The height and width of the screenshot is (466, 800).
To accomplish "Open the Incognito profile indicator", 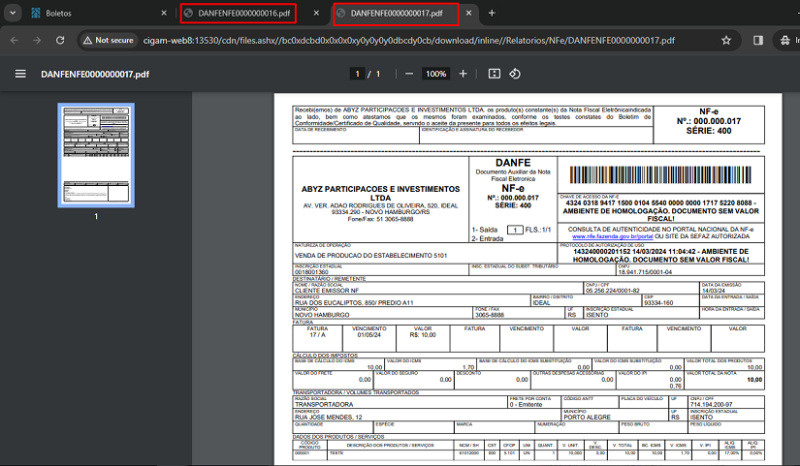I will (788, 40).
